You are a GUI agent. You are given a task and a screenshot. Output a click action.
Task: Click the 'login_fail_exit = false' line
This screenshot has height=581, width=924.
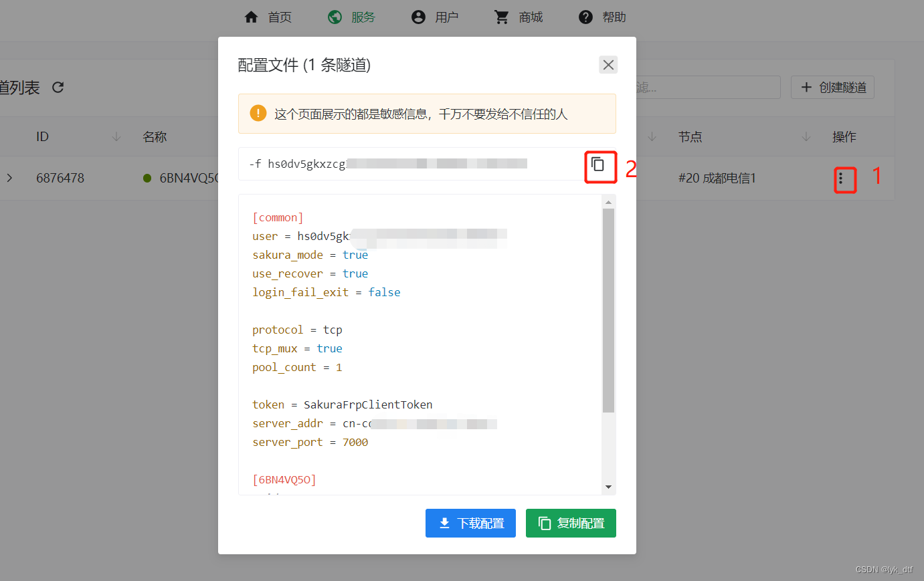(327, 292)
